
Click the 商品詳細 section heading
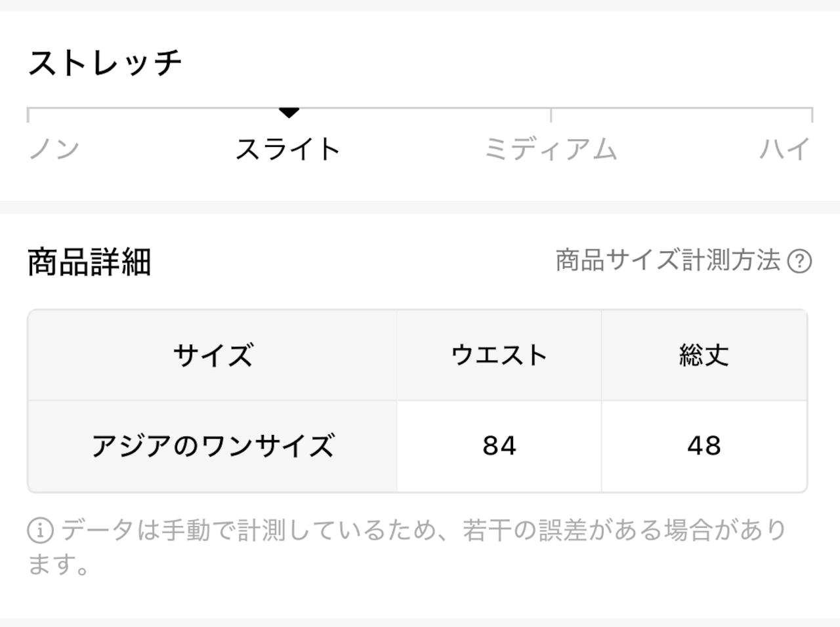(x=89, y=262)
